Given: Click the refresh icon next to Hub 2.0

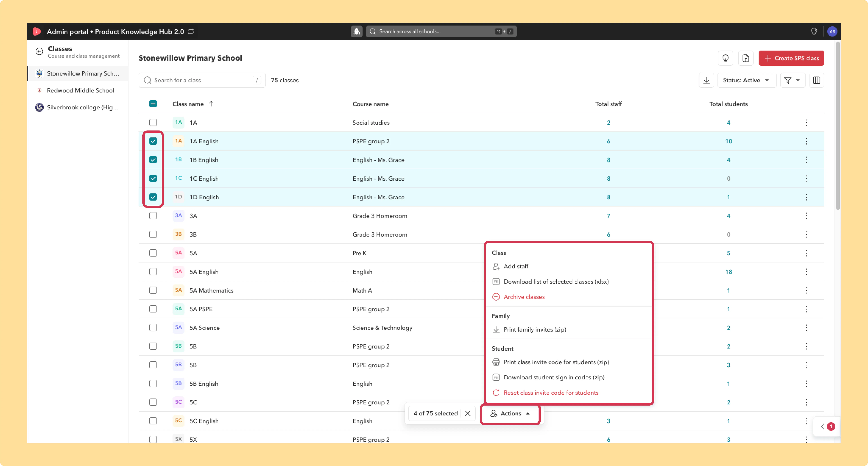Looking at the screenshot, I should [191, 31].
